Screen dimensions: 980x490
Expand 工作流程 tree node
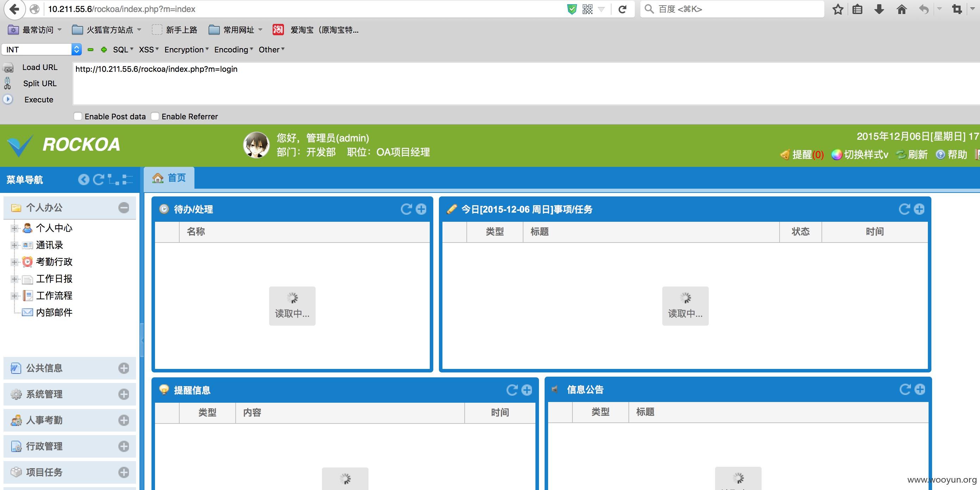(x=14, y=296)
